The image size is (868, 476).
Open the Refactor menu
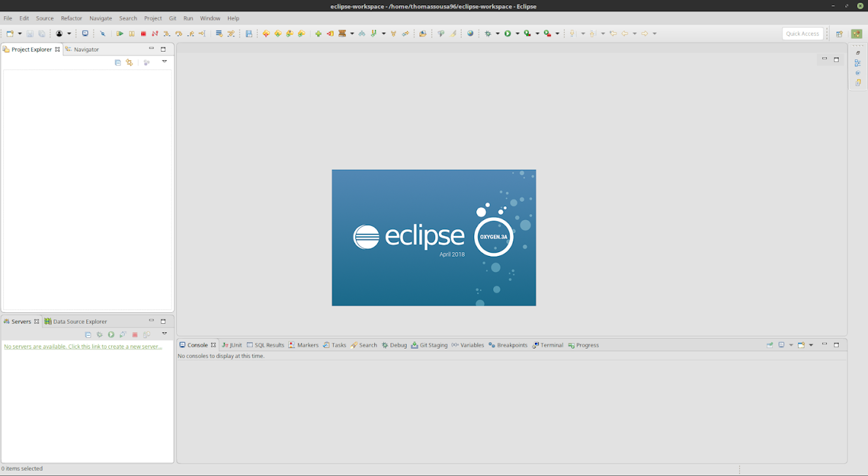71,18
